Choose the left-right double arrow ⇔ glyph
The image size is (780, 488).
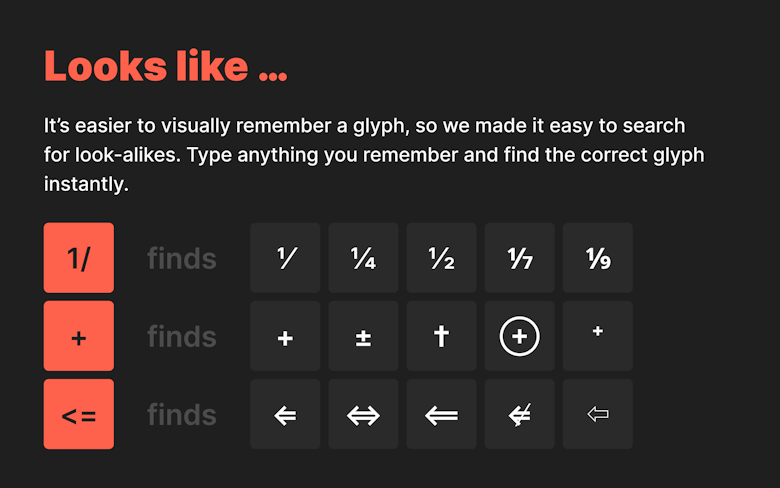[x=363, y=414]
